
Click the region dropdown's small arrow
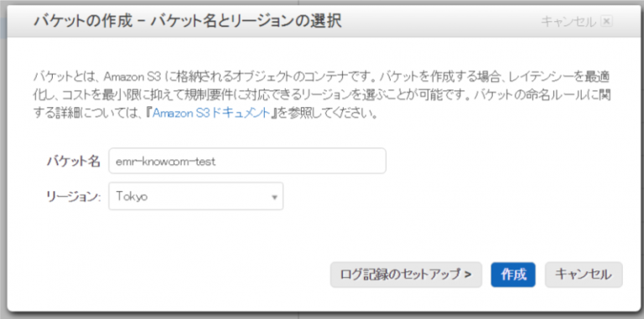tap(274, 198)
